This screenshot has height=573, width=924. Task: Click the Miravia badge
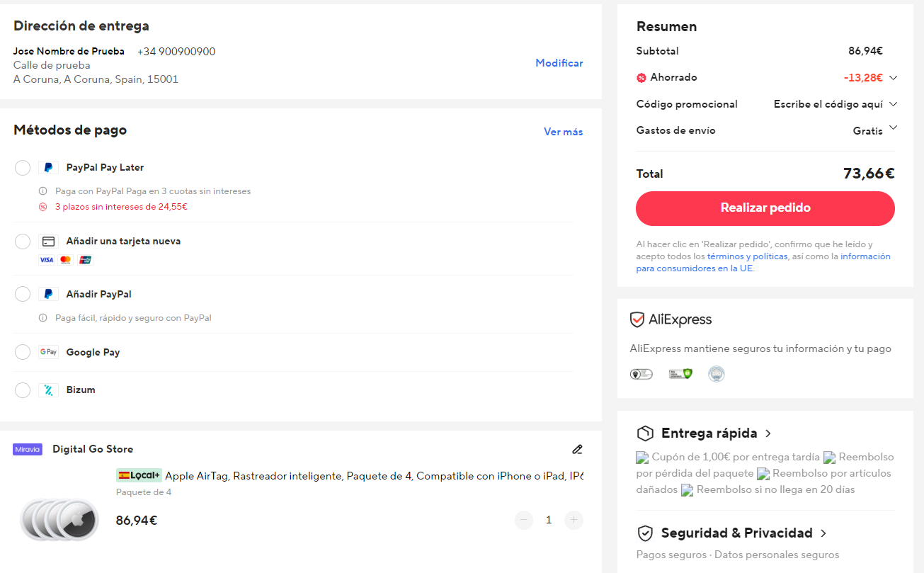click(28, 449)
